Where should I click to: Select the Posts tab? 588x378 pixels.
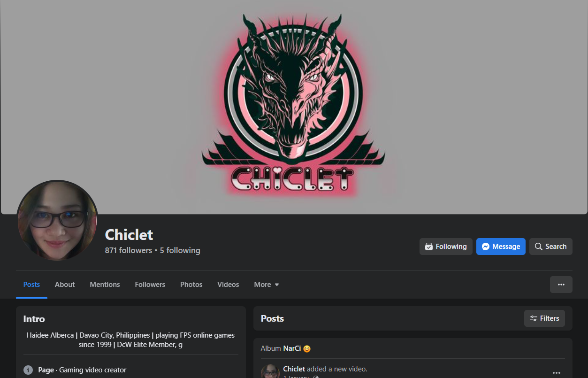(x=31, y=285)
